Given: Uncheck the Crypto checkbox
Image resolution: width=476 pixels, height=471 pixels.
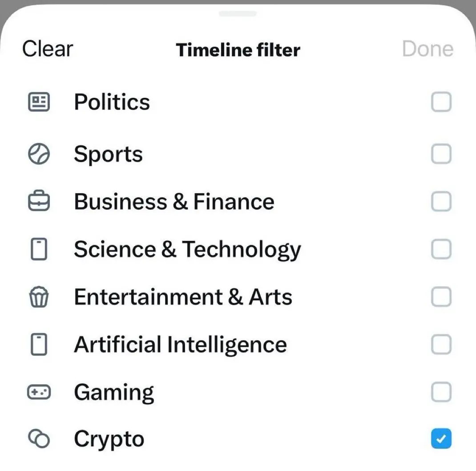Looking at the screenshot, I should click(441, 439).
